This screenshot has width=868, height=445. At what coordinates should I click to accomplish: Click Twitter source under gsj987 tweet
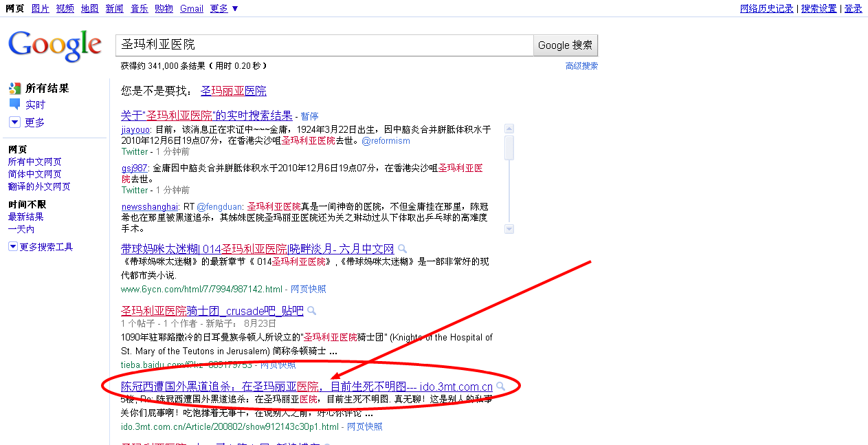[x=135, y=190]
